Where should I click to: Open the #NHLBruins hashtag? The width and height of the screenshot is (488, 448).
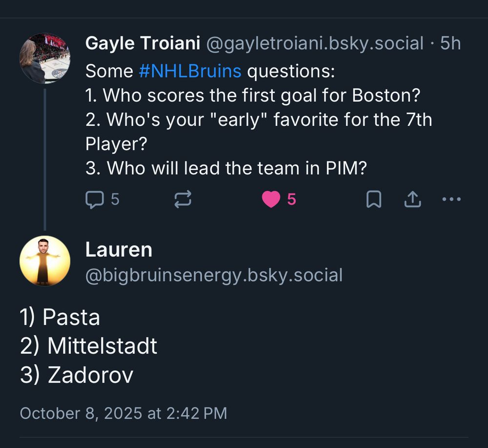(190, 71)
